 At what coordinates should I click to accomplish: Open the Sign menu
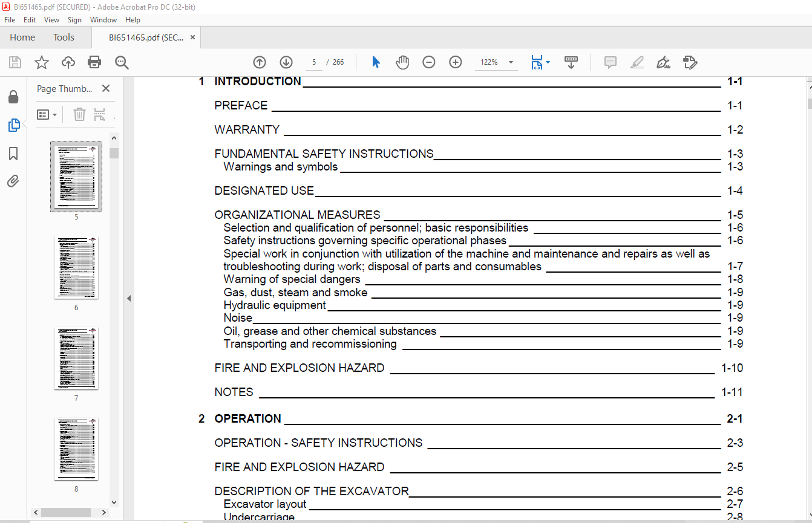point(74,20)
